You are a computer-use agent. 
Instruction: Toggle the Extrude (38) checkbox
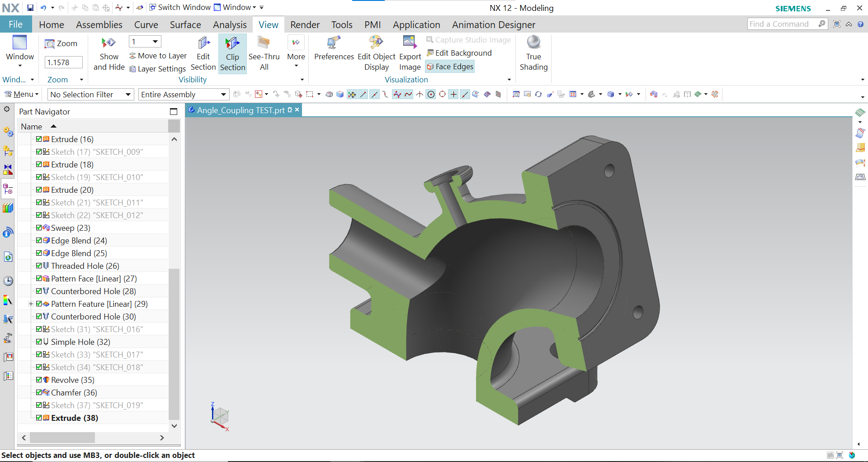(x=39, y=418)
